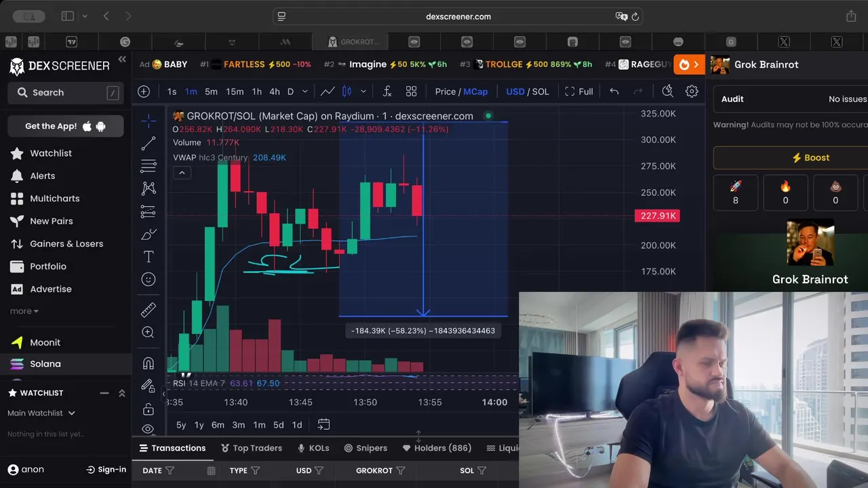Image resolution: width=868 pixels, height=488 pixels.
Task: Open the emoji icons tool
Action: pyautogui.click(x=149, y=279)
